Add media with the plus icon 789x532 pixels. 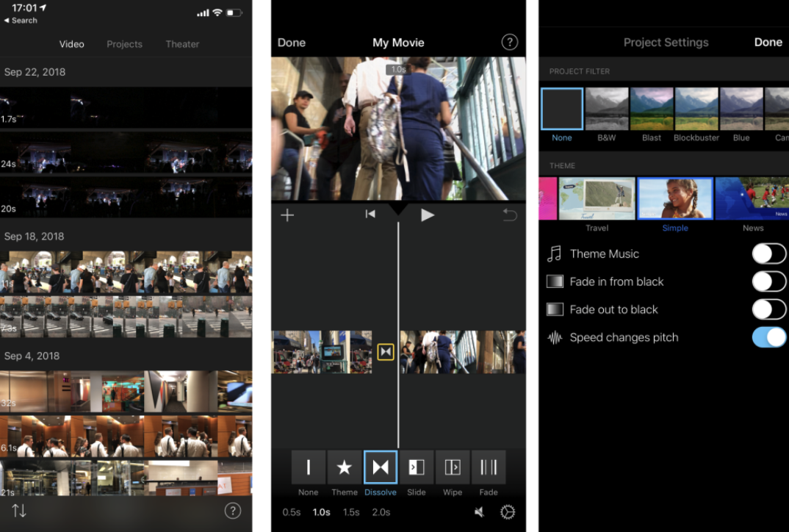pyautogui.click(x=287, y=215)
